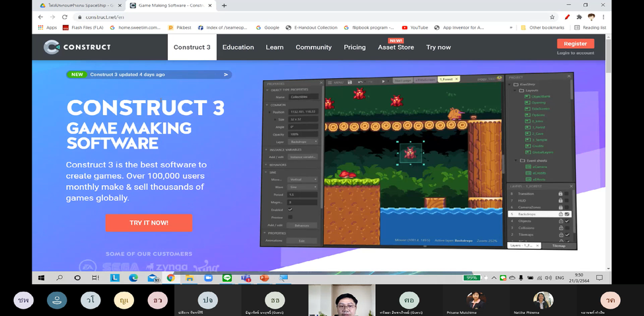Open the Index of /seameop bookmark
Viewport: 644px width, 316px height.
[223, 28]
